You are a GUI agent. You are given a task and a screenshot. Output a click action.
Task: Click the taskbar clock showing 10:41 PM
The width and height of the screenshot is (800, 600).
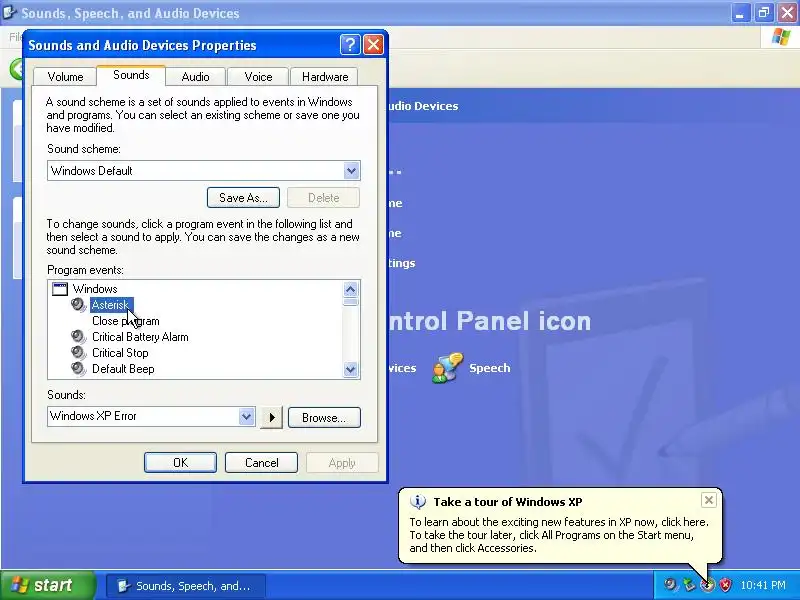click(x=763, y=585)
